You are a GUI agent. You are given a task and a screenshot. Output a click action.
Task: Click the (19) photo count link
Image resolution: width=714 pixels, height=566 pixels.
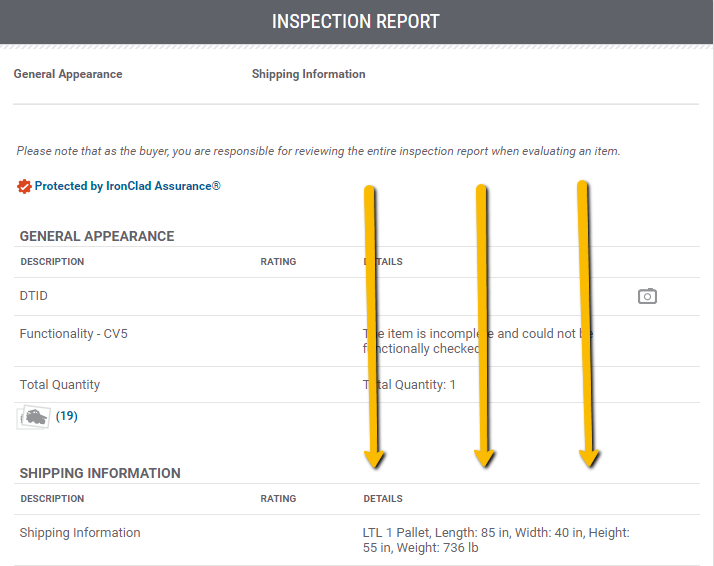point(67,416)
